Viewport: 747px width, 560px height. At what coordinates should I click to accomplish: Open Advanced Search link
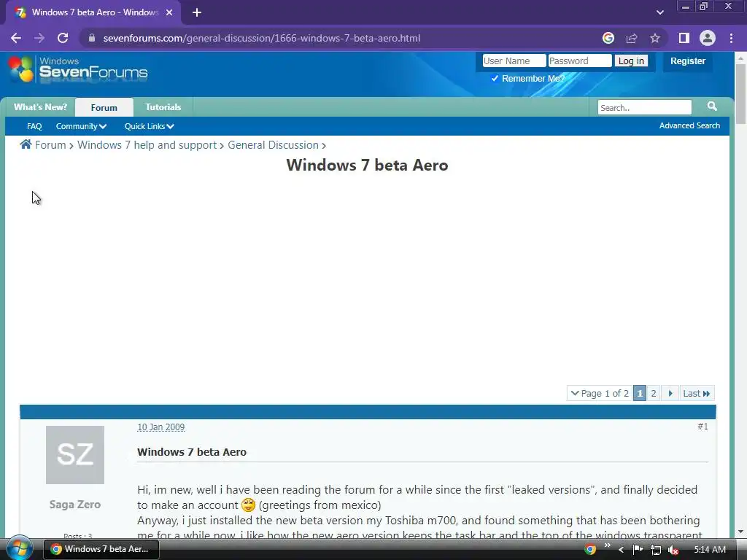pyautogui.click(x=689, y=125)
